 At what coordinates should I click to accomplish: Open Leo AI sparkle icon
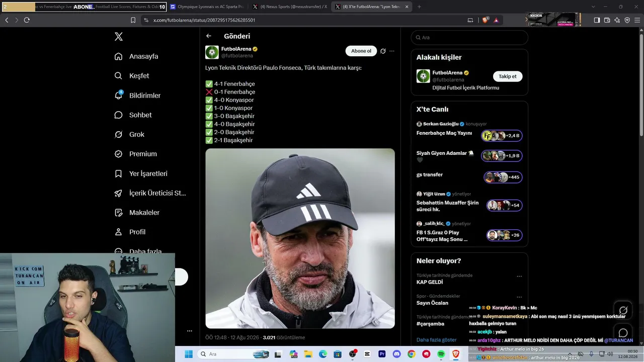pos(617,20)
